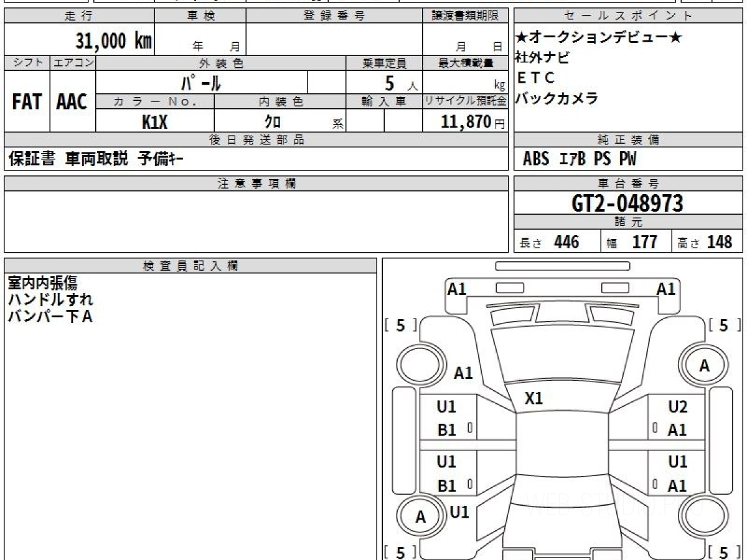Select the 純正装備 header

(x=629, y=140)
